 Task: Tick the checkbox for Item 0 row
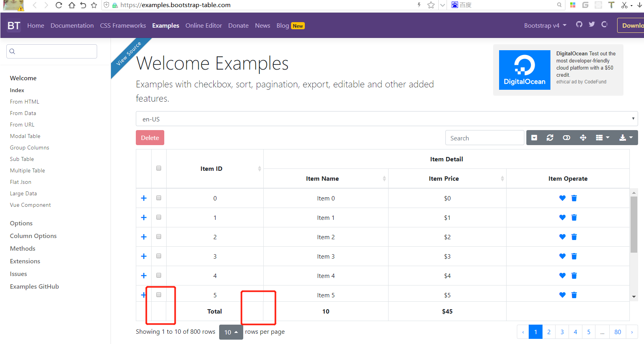(159, 198)
